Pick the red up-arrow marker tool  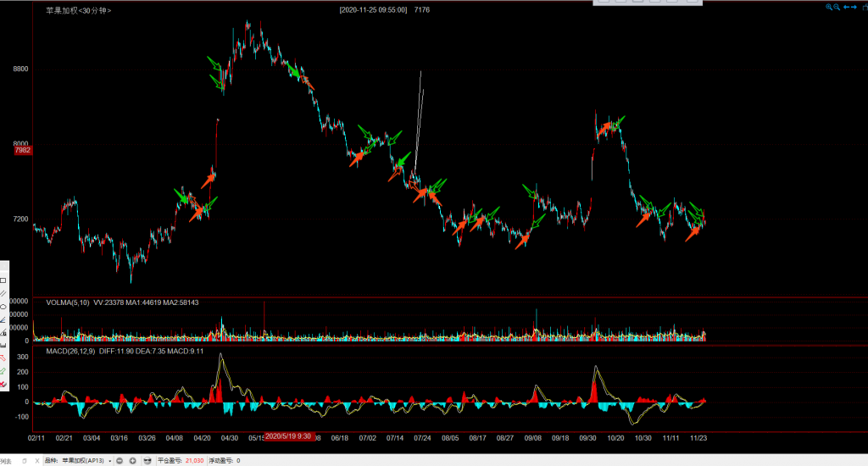[3, 358]
